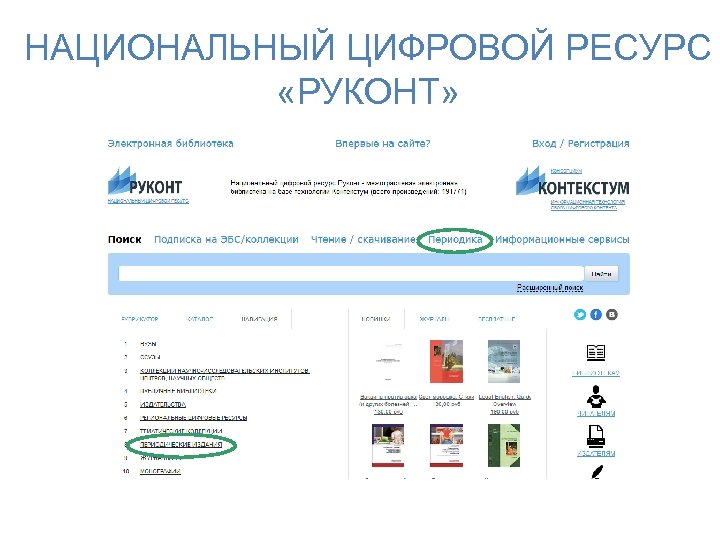Click the Контекстум logo

572,182
